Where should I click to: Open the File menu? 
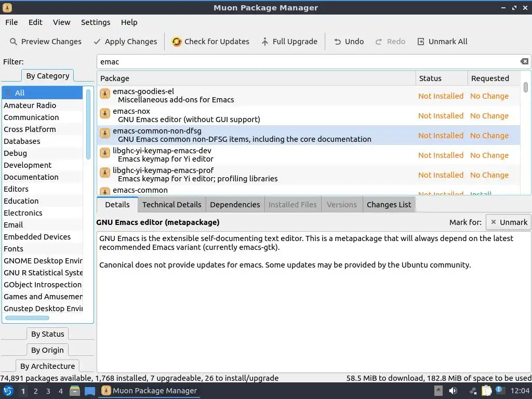(11, 22)
